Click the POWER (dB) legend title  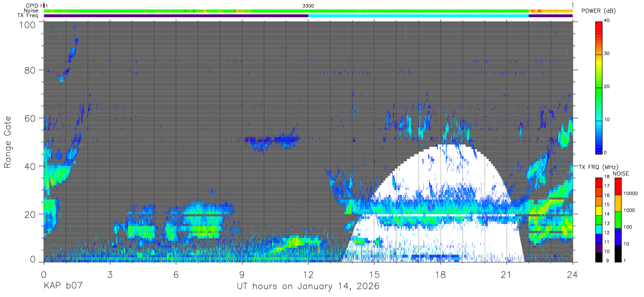point(598,10)
